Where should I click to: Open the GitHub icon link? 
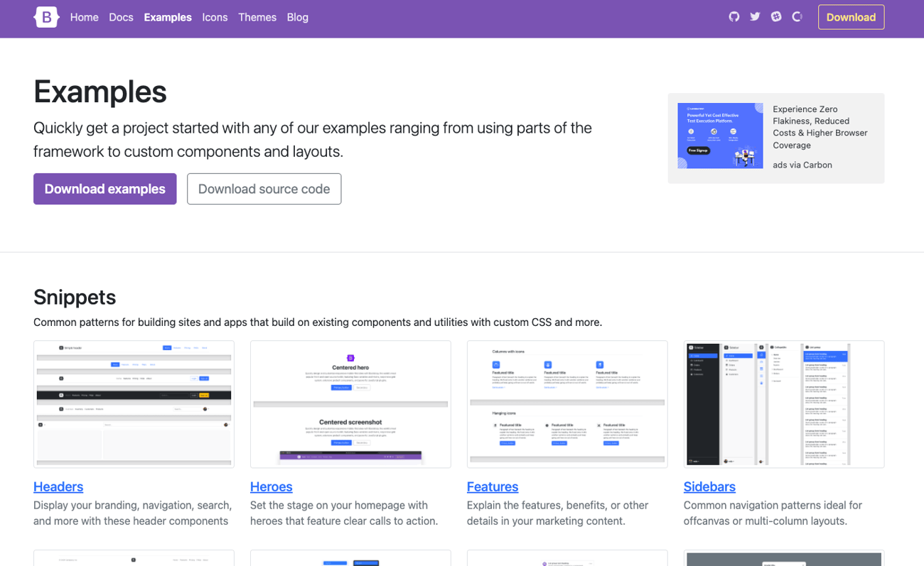tap(734, 16)
